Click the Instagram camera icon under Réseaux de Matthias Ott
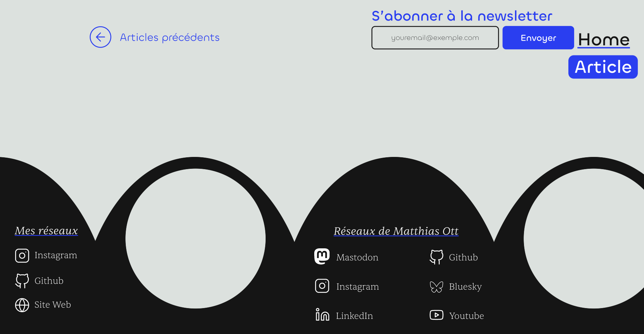The width and height of the screenshot is (644, 334). coord(322,286)
